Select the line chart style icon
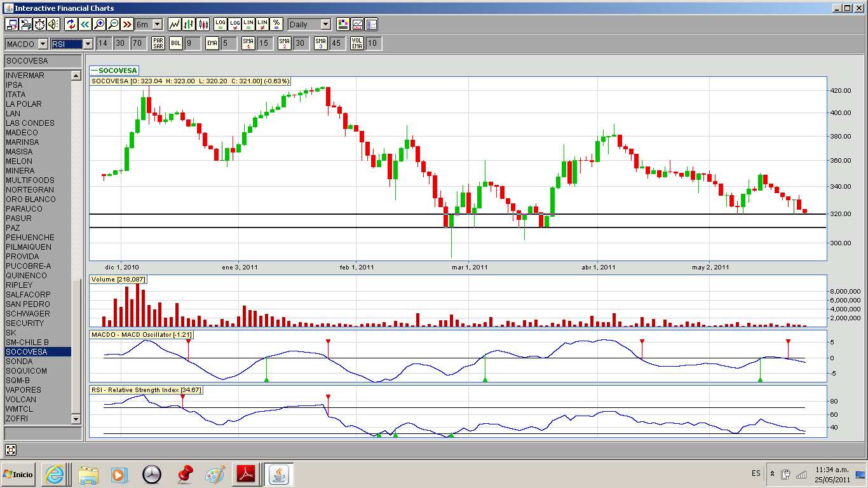The height and width of the screenshot is (488, 868). [175, 24]
